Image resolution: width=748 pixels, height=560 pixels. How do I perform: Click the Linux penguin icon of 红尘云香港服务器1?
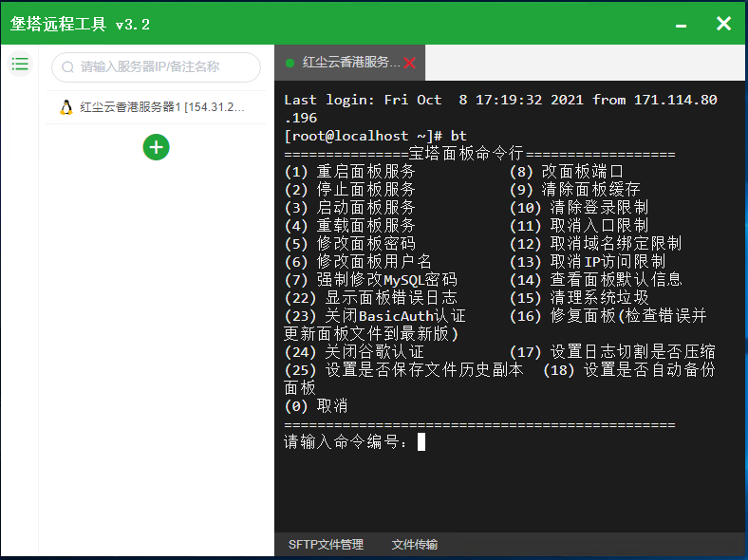[66, 107]
